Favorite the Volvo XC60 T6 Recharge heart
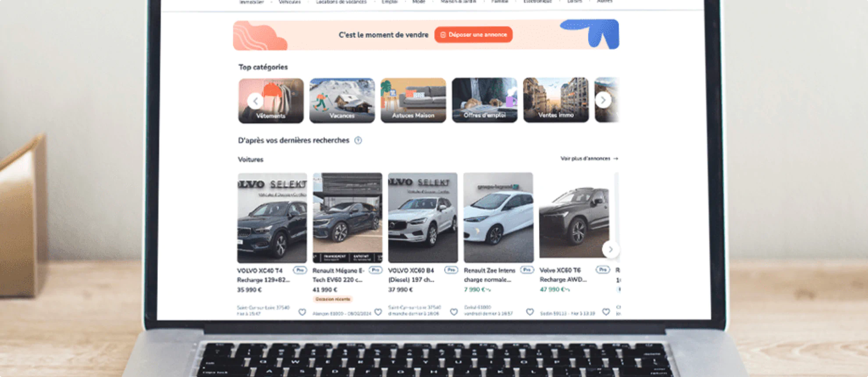The height and width of the screenshot is (377, 868). [606, 312]
